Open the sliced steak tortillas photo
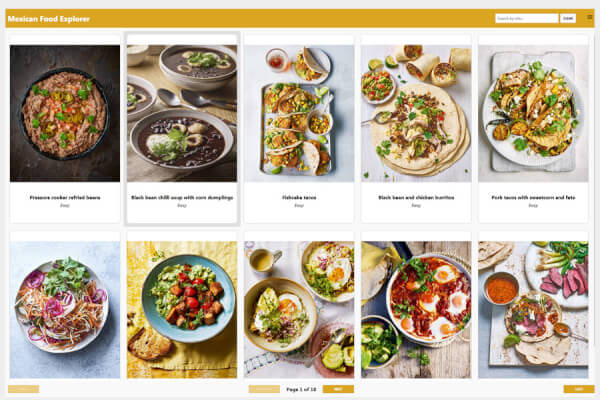The width and height of the screenshot is (600, 400). pyautogui.click(x=533, y=310)
